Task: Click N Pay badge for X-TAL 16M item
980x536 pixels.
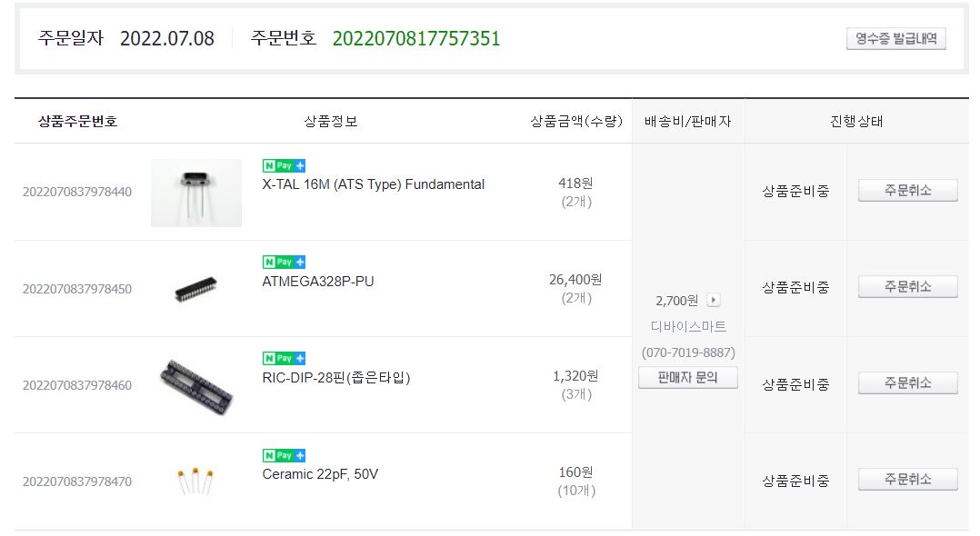Action: [x=284, y=165]
